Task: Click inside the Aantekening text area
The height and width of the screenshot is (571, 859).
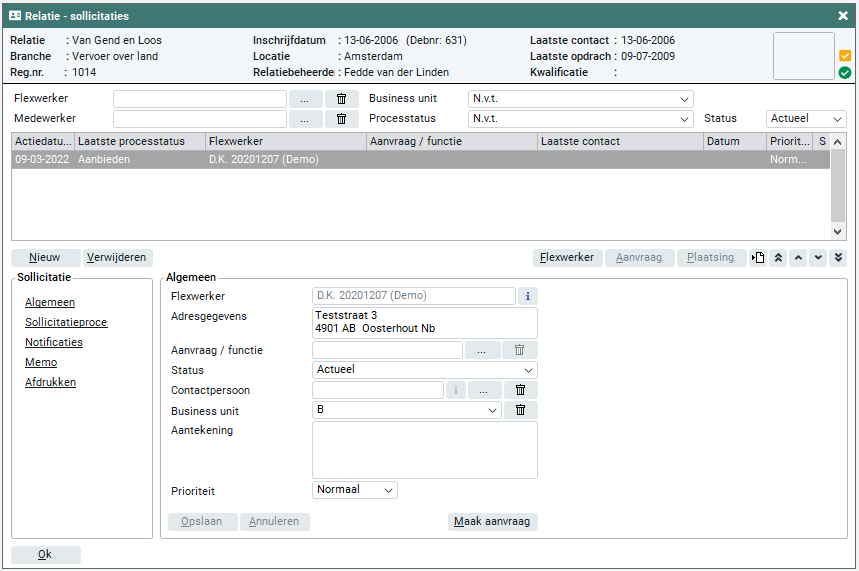Action: coord(424,450)
